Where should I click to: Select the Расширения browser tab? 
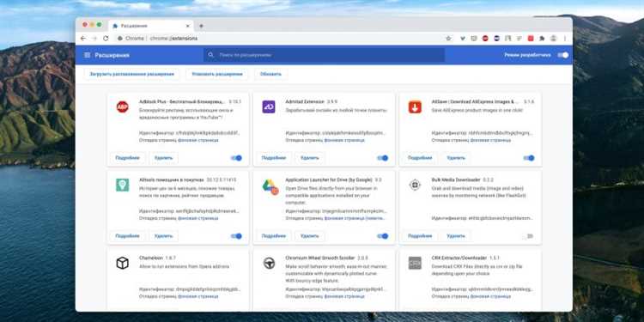(x=151, y=26)
